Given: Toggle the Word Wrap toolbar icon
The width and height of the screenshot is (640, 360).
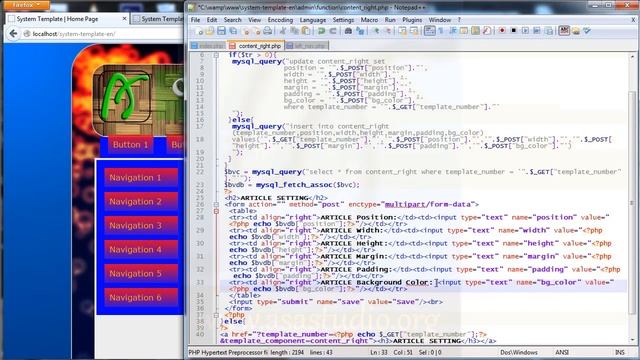Looking at the screenshot, I should tap(430, 31).
